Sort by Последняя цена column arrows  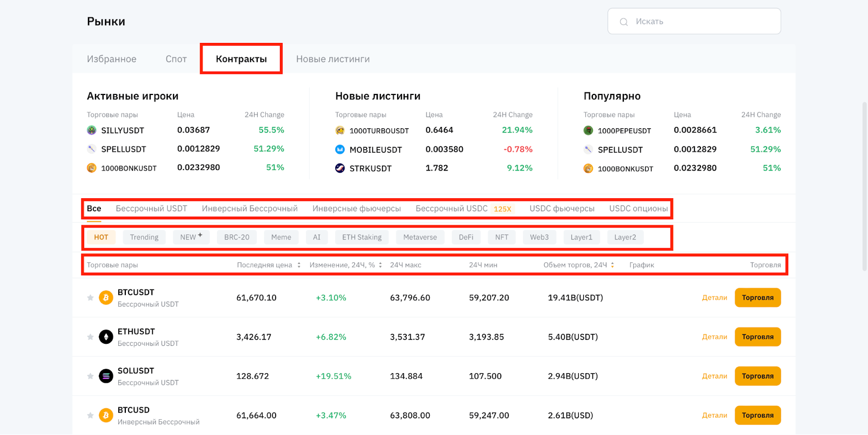coord(298,265)
